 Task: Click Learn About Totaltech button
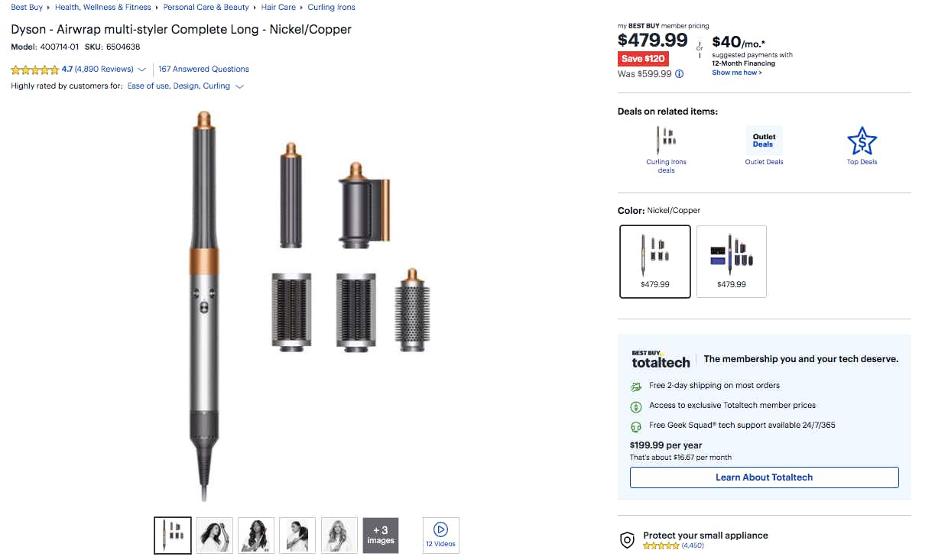pos(764,477)
